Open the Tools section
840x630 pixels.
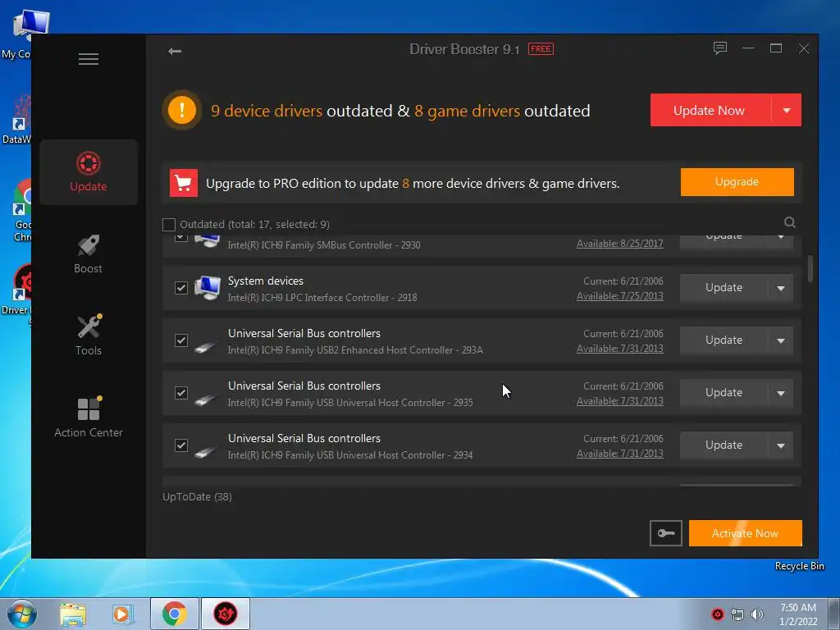click(89, 335)
